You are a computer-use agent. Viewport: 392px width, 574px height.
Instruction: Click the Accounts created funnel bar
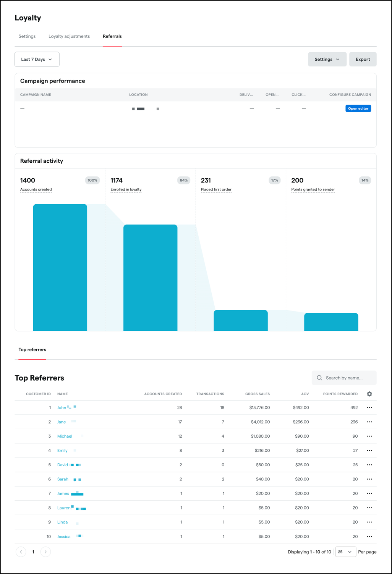click(x=60, y=267)
